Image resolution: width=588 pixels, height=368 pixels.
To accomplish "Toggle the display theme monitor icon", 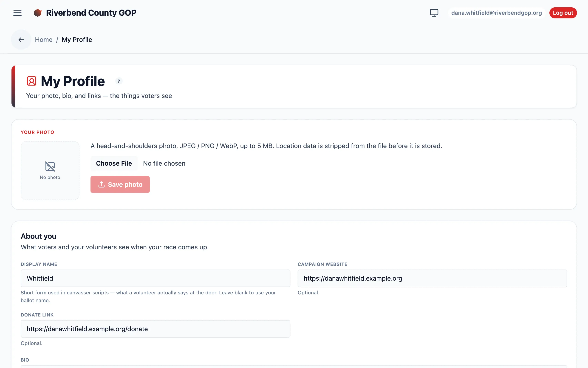I will click(434, 13).
